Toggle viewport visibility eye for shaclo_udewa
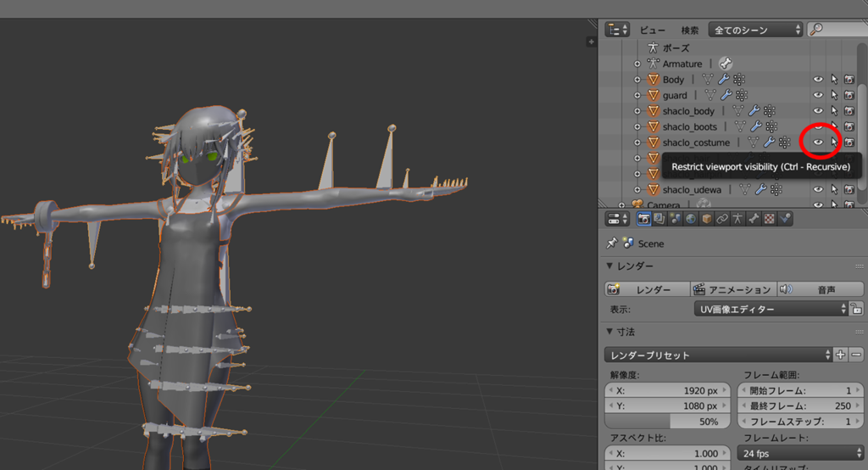The image size is (868, 470). [818, 189]
